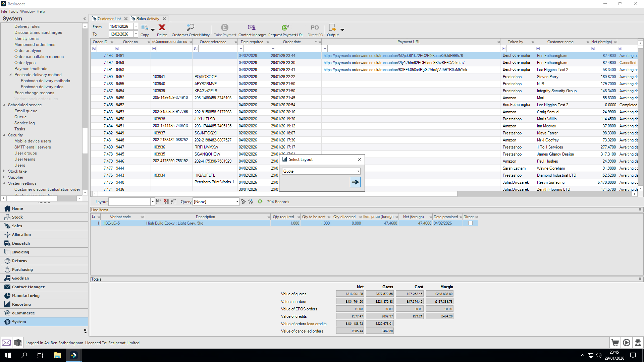Image resolution: width=644 pixels, height=362 pixels.
Task: Expand the Stock take tree node
Action: click(x=4, y=171)
